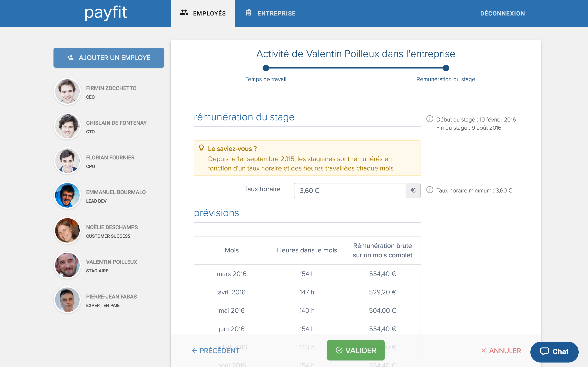Click the Temps de travail progress dot
588x367 pixels.
tap(266, 68)
